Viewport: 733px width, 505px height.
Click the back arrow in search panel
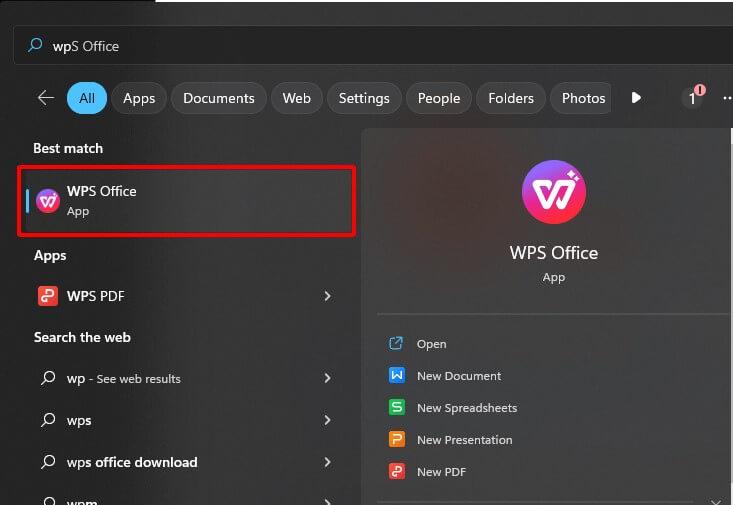tap(45, 98)
